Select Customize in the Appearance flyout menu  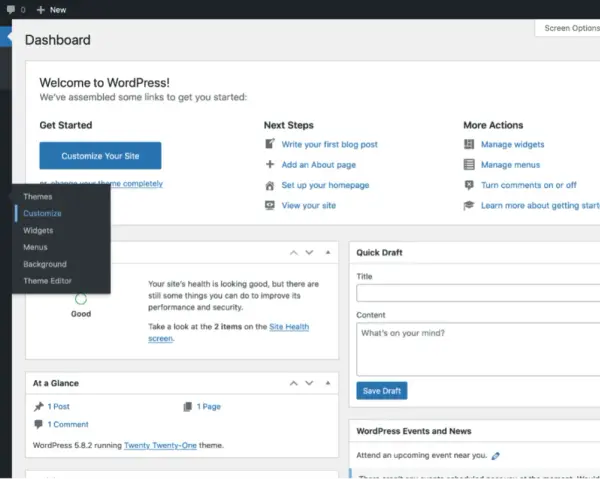point(42,213)
